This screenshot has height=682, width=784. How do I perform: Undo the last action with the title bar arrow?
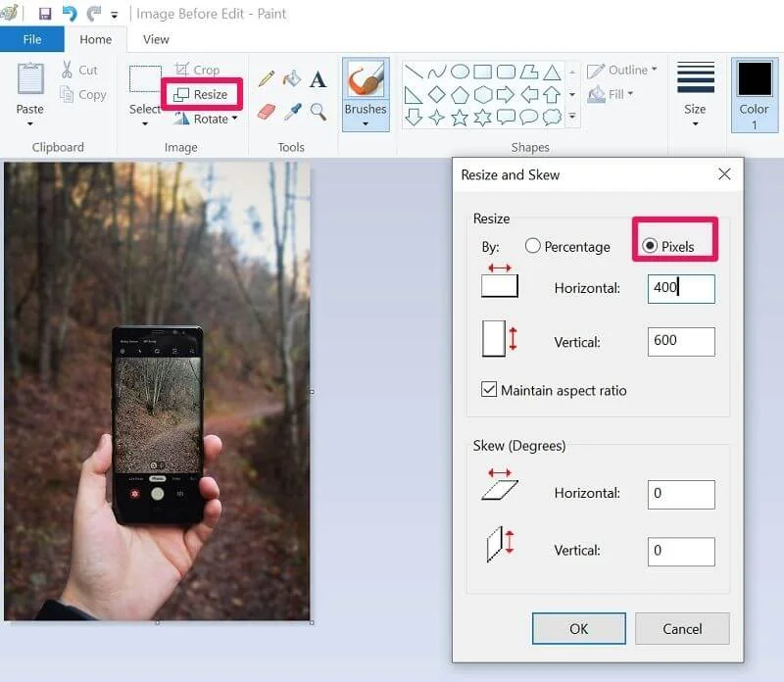click(70, 14)
